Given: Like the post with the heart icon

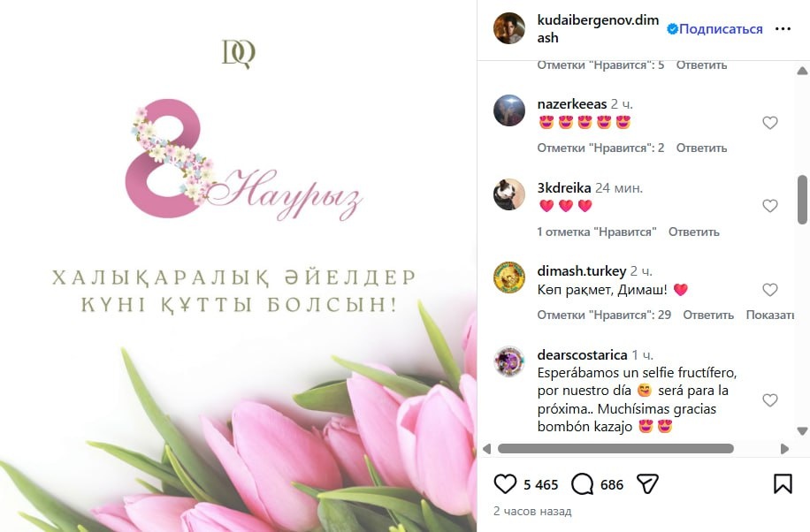Looking at the screenshot, I should point(505,484).
